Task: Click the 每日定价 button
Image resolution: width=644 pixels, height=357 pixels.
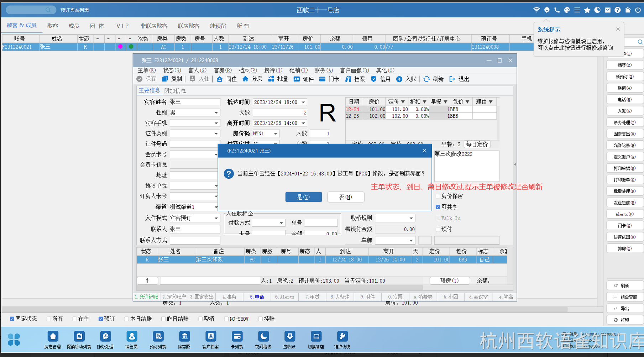Action: click(477, 144)
